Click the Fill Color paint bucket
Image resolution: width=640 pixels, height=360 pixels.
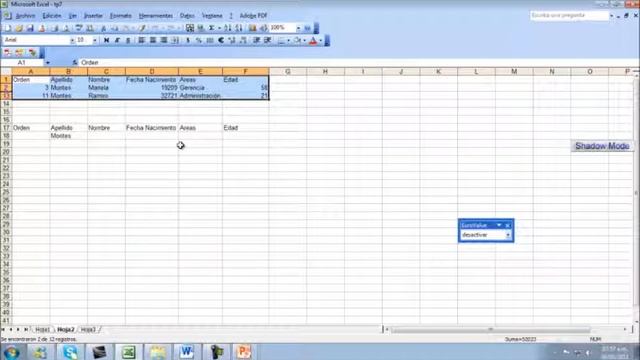pyautogui.click(x=298, y=40)
